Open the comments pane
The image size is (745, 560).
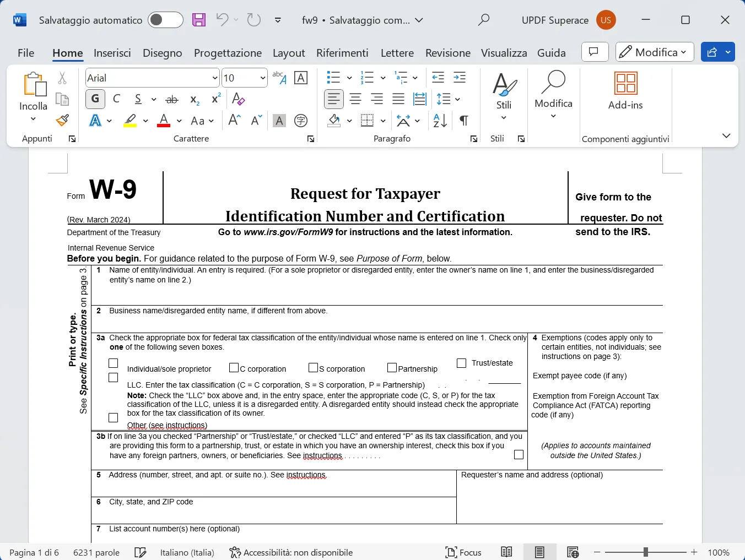(595, 52)
